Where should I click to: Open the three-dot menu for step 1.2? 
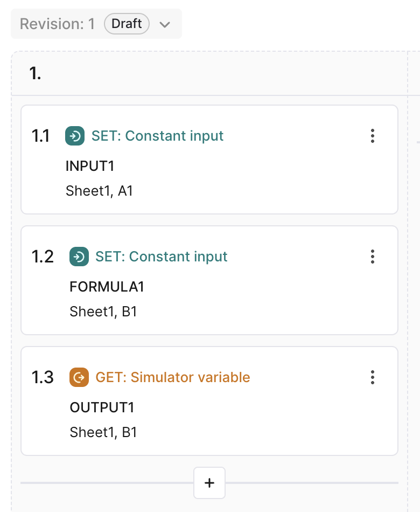(x=372, y=257)
